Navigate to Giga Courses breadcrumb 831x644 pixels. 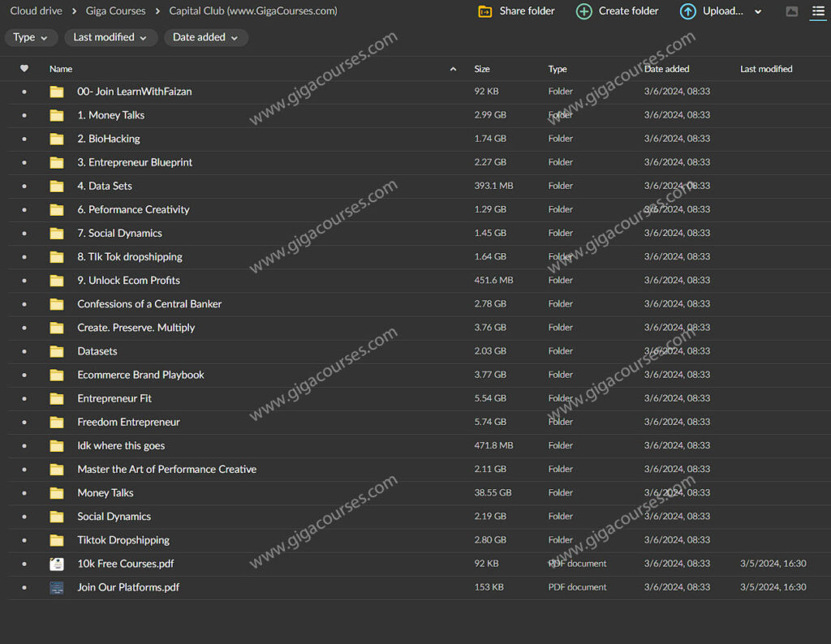116,11
